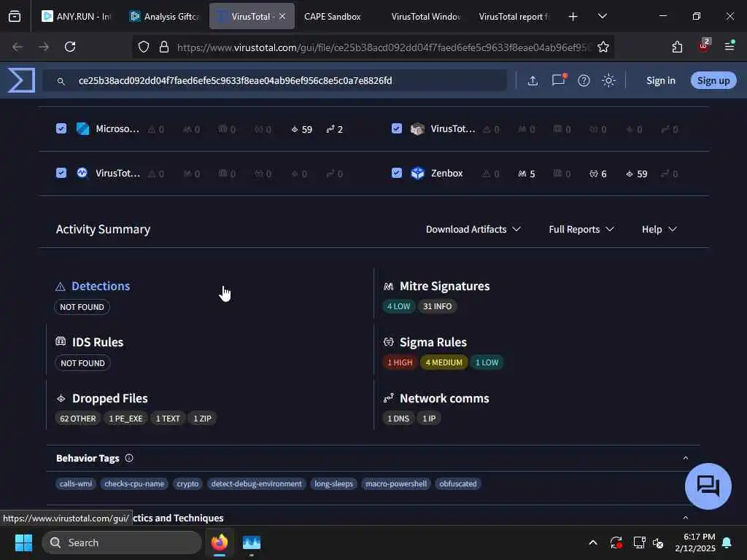This screenshot has height=560, width=747.
Task: Switch to the ANY.RUN tab
Action: coord(76,17)
